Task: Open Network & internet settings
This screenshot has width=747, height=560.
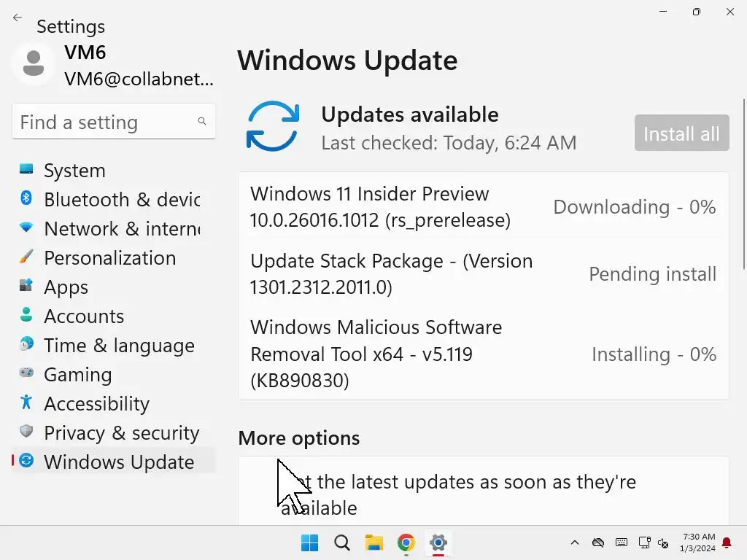Action: pos(113,228)
